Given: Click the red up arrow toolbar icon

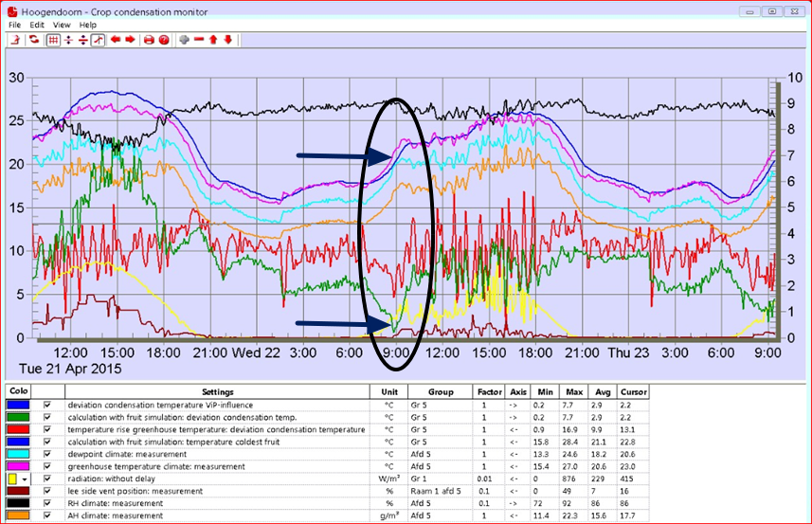Looking at the screenshot, I should point(213,40).
